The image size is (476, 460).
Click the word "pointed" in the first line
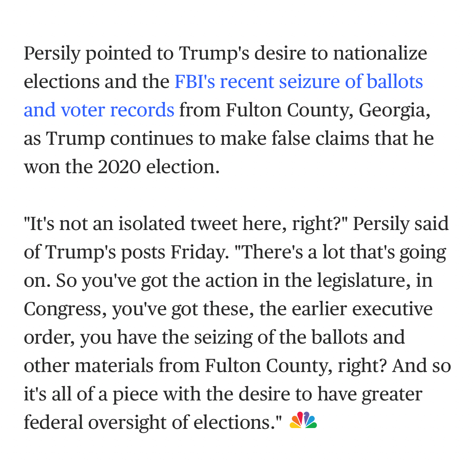(x=118, y=53)
